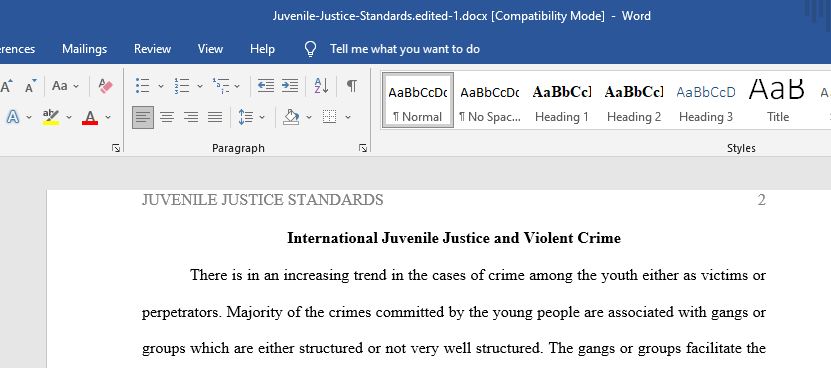831x368 pixels.
Task: Decrease the paragraph indent
Action: point(266,85)
